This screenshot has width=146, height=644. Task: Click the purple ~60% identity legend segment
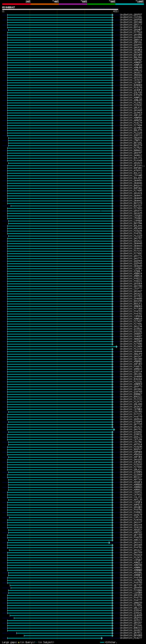[73, 4]
